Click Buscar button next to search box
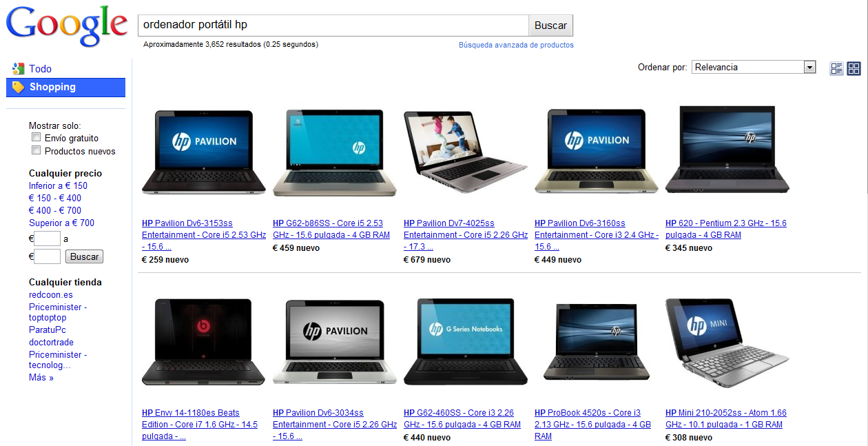 pyautogui.click(x=550, y=26)
